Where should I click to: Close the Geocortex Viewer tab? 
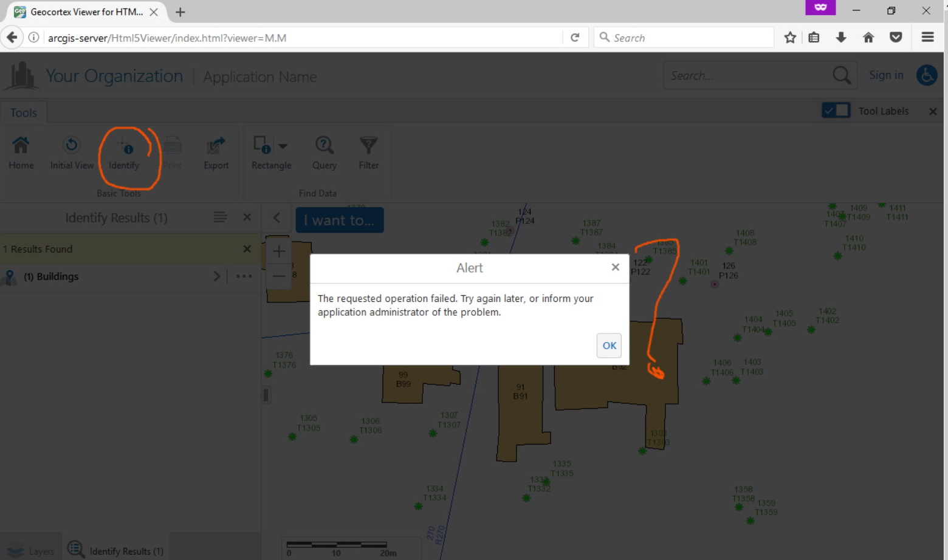coord(154,12)
